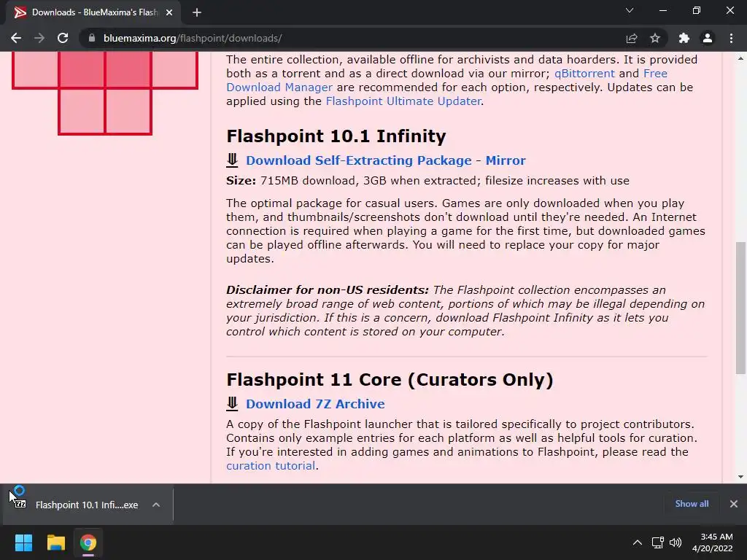Click the Download 7Z Archive link

(x=315, y=404)
